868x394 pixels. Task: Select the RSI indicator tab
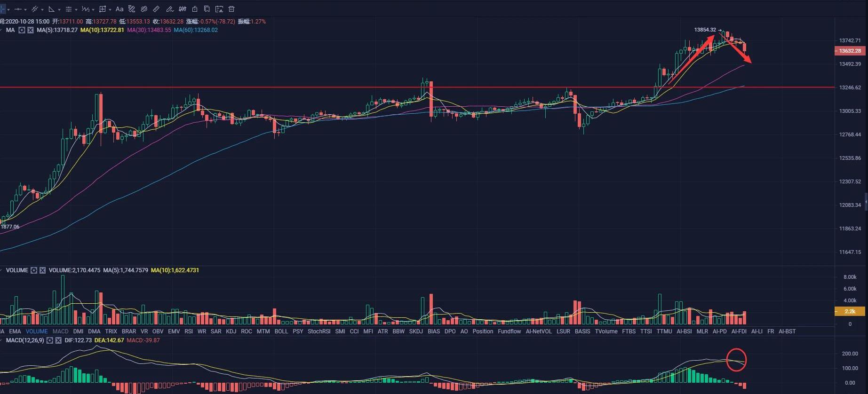pos(189,331)
